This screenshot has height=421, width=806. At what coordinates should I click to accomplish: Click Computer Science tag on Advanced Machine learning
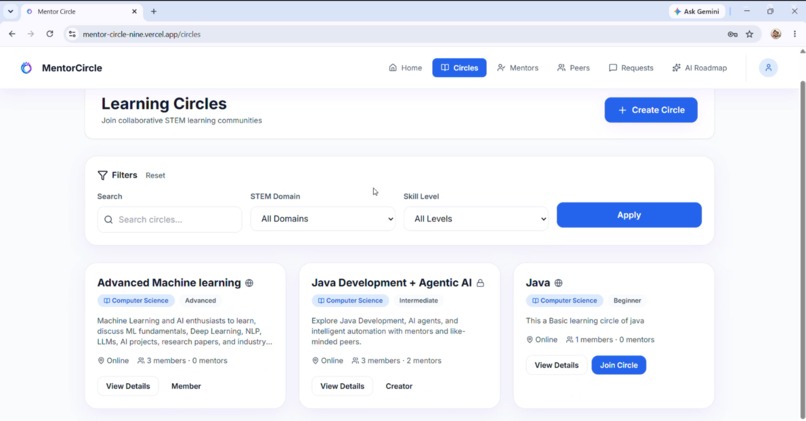coord(136,301)
